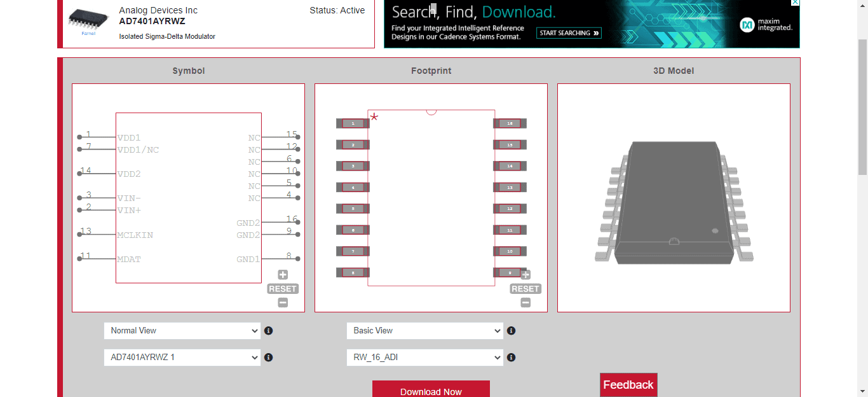Click the 'Symbol' heading
This screenshot has height=397, width=868.
189,71
